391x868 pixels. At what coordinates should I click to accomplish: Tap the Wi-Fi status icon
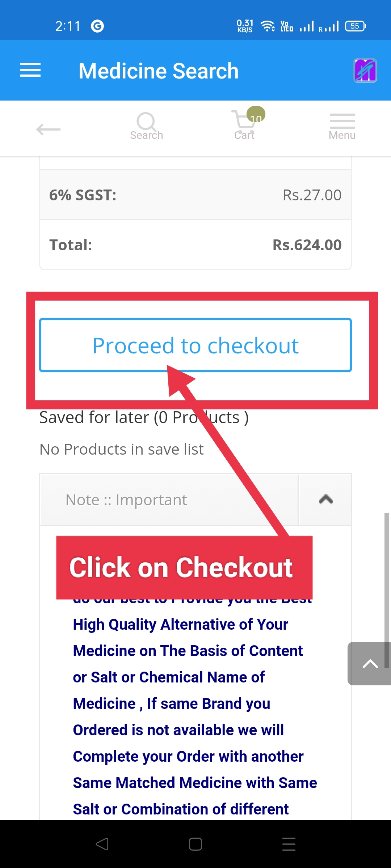[x=268, y=26]
